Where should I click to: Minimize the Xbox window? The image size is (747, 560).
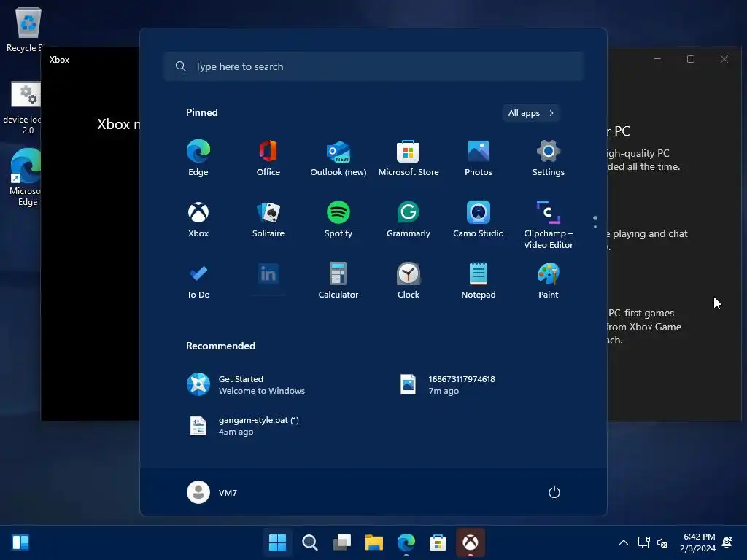point(657,59)
